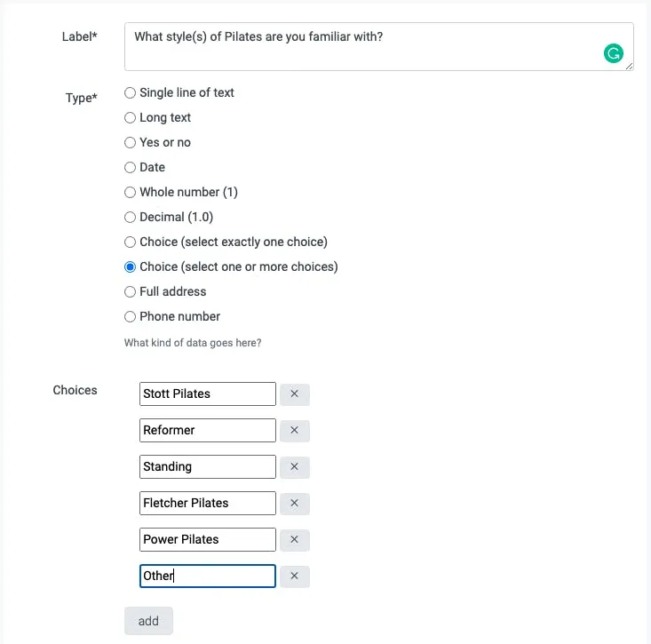This screenshot has height=644, width=651.
Task: Edit the Stott Pilates choice field
Action: (208, 394)
